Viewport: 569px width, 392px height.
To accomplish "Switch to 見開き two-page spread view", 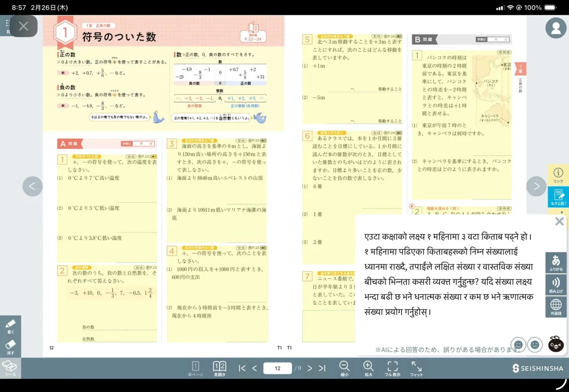I will [x=220, y=368].
